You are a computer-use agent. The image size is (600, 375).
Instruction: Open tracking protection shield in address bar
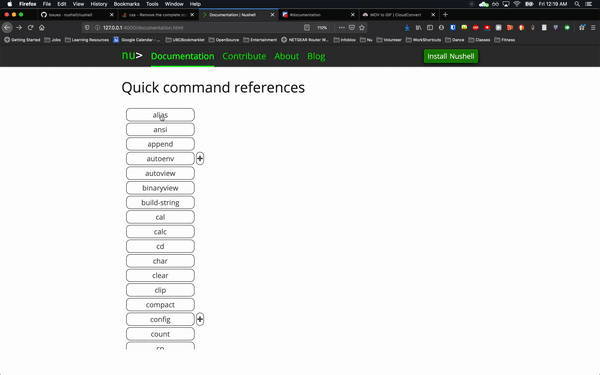point(87,28)
